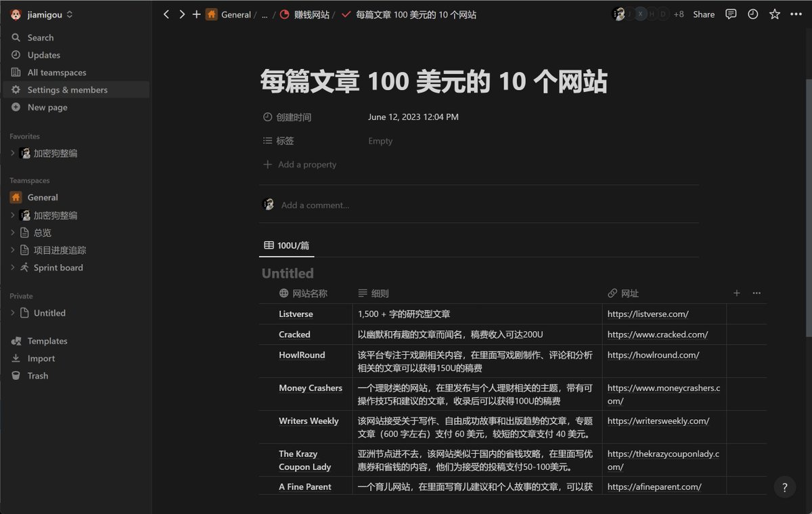Open 赚钱网站 breadcrumb
Viewport: 812px width, 514px height.
coord(304,14)
